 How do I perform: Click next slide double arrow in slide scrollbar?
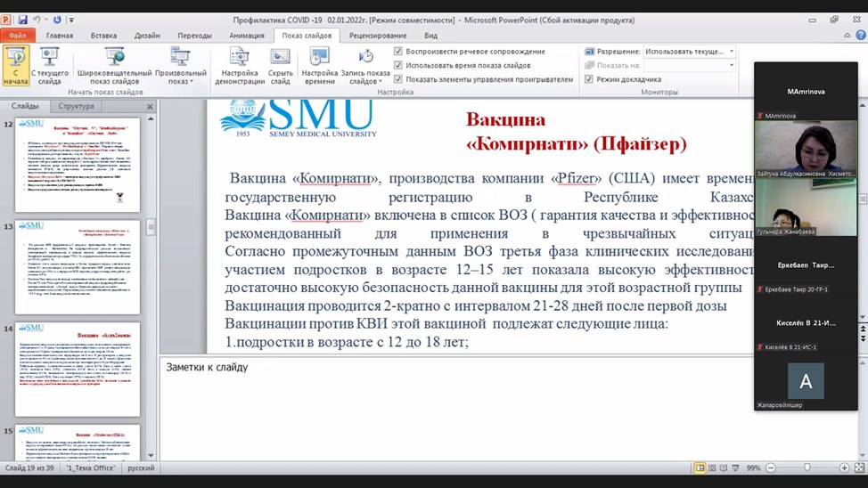coord(863,338)
